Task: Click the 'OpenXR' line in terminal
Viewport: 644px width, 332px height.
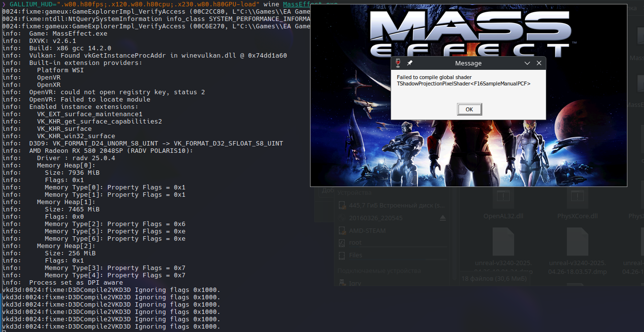Action: (49, 85)
